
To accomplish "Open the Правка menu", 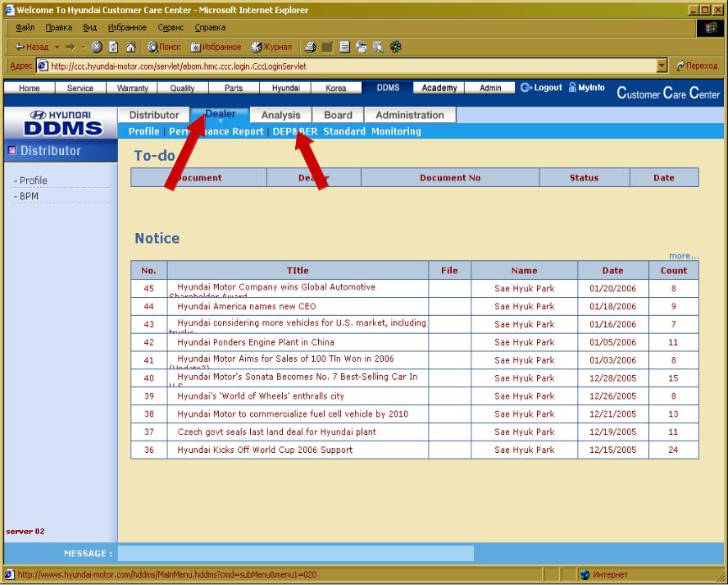I will coord(58,27).
